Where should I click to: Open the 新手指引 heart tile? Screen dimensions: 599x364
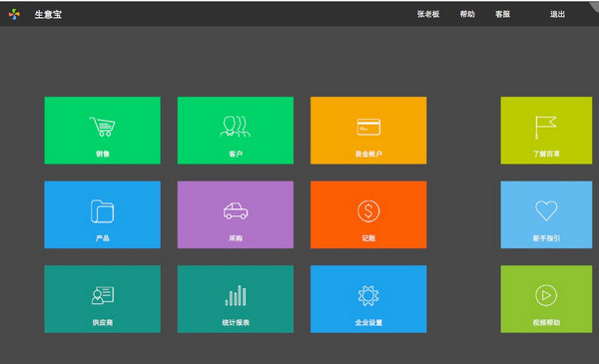546,214
